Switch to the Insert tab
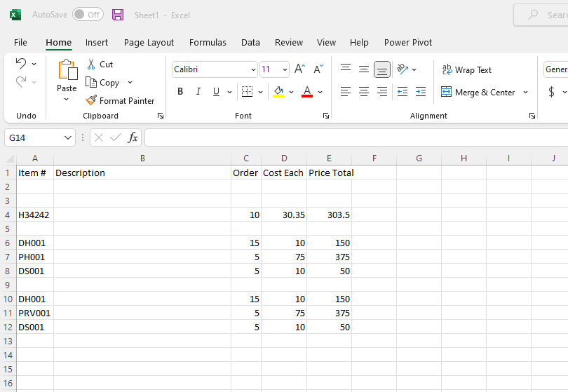 click(97, 42)
